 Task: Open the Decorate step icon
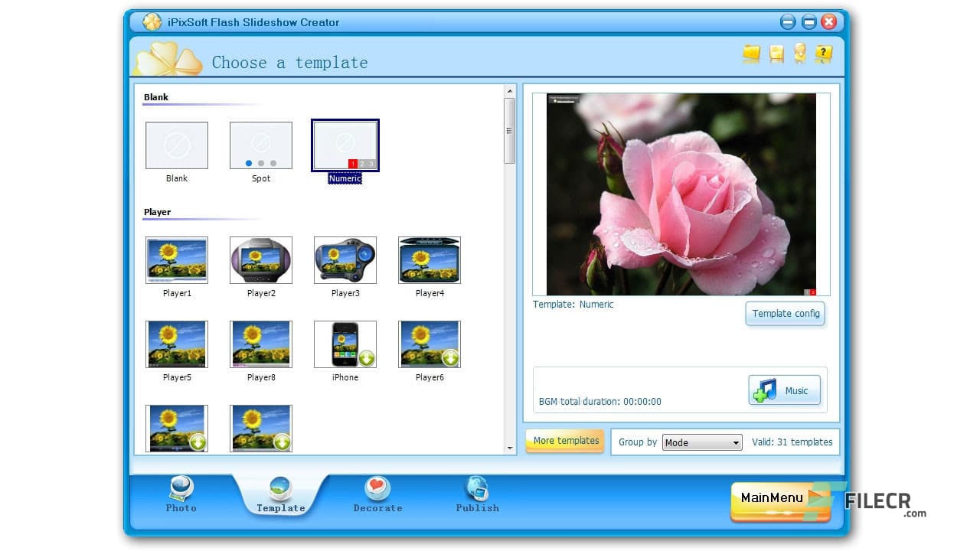[377, 494]
